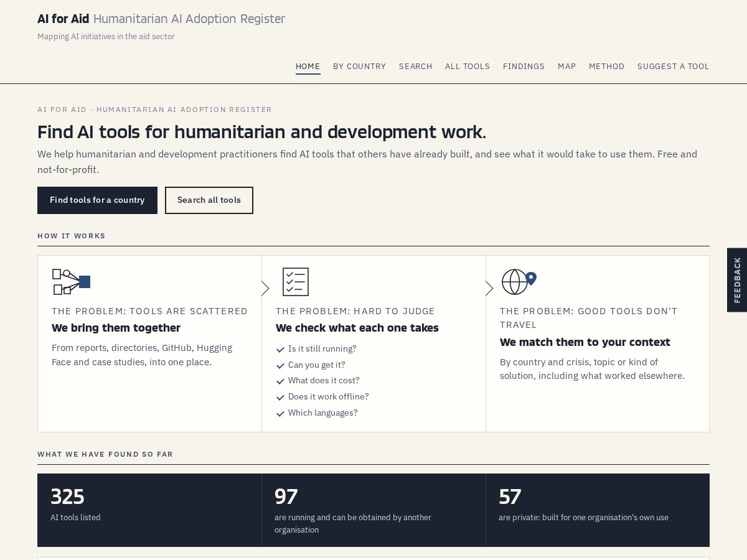
Task: Click 'By country and crisis, topic' description
Action: point(592,369)
